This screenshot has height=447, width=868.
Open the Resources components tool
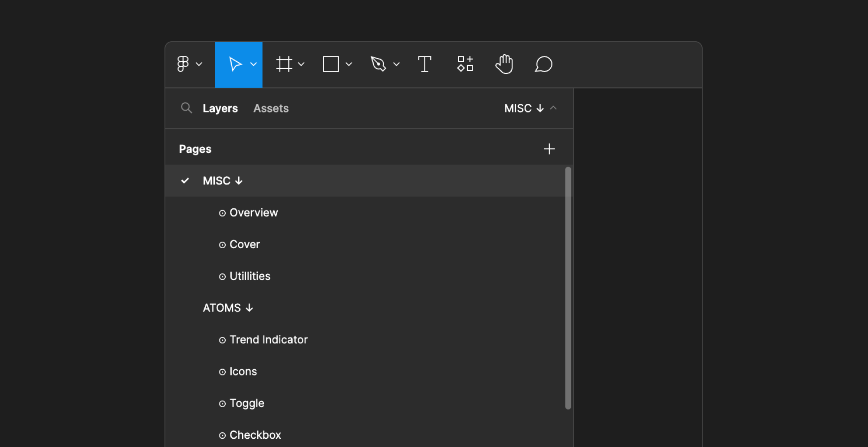coord(465,64)
